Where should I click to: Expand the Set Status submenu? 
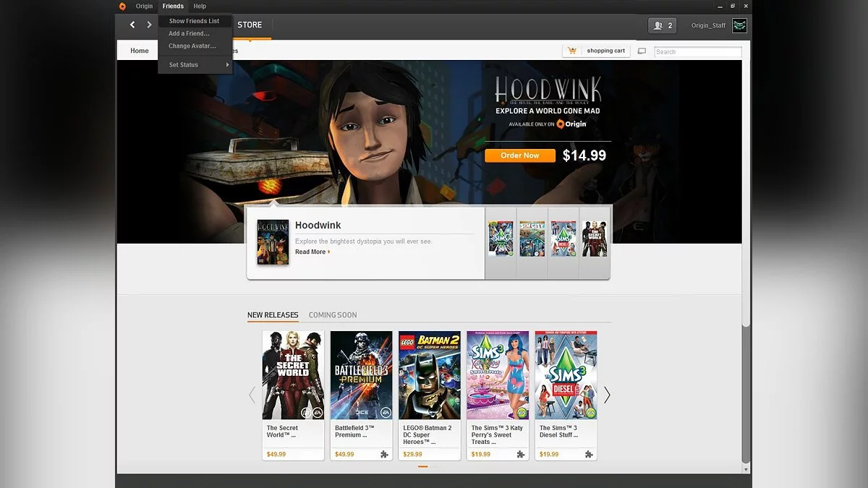[195, 64]
